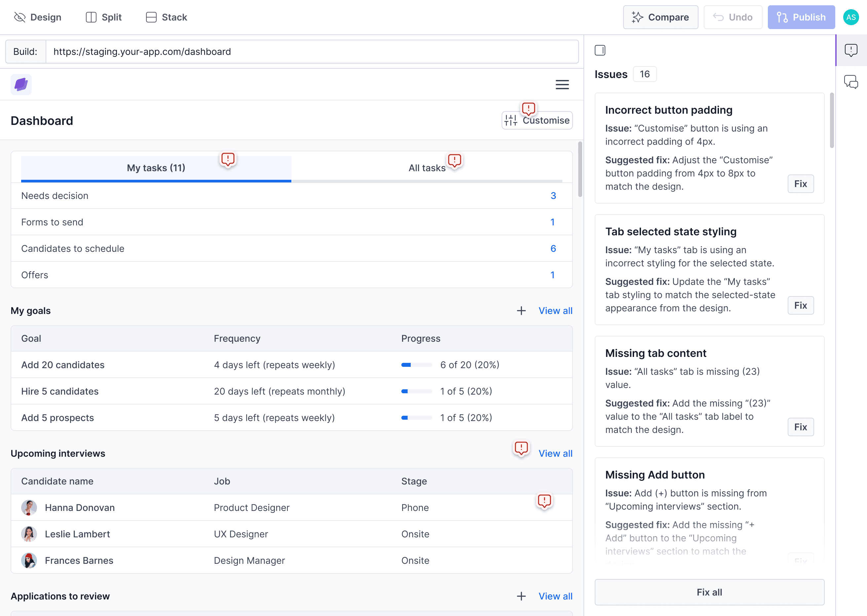Image resolution: width=867 pixels, height=616 pixels.
Task: Click the Goal column header
Action: tap(31, 338)
